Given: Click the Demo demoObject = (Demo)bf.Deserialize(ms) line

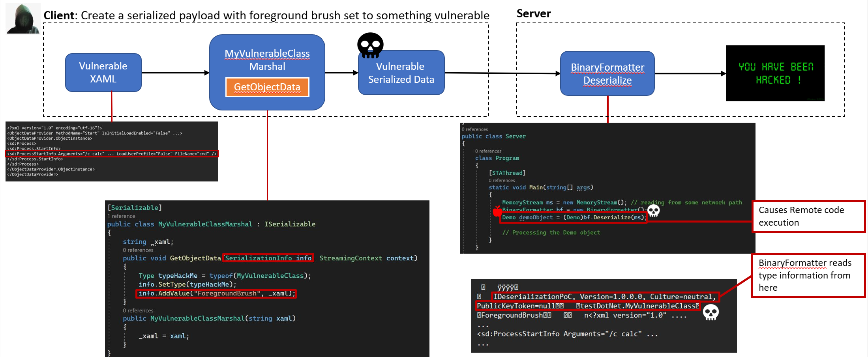Looking at the screenshot, I should 573,217.
